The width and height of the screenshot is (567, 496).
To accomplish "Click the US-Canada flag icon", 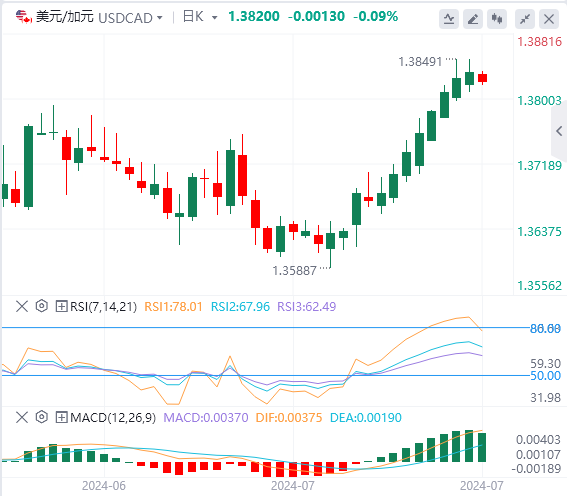I will [x=24, y=17].
